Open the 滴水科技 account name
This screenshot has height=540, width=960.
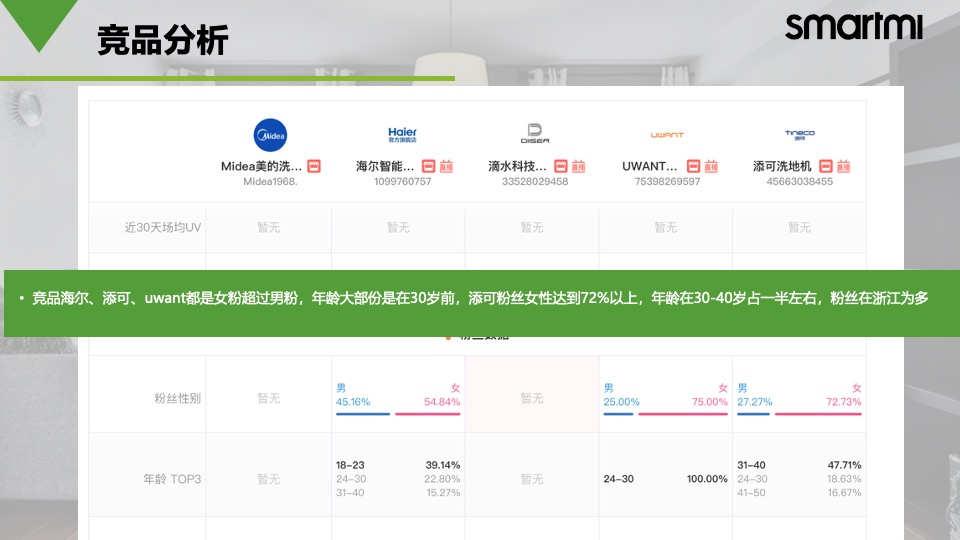tap(517, 166)
